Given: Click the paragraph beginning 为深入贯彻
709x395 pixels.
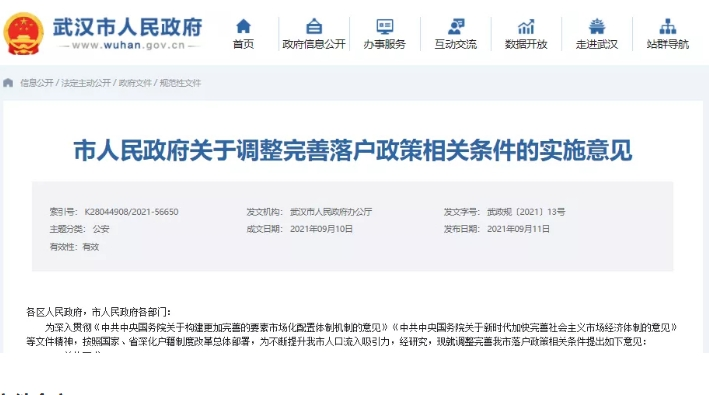Looking at the screenshot, I should (x=351, y=334).
